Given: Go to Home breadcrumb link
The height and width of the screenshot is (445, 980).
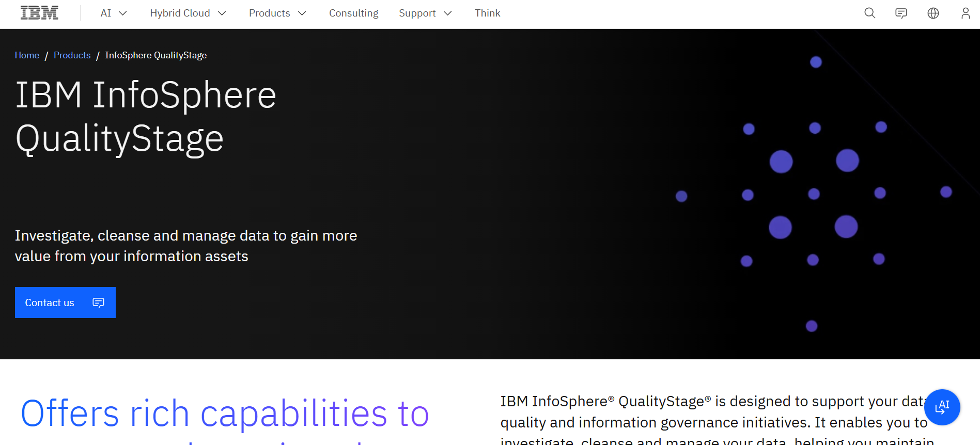Looking at the screenshot, I should tap(27, 55).
